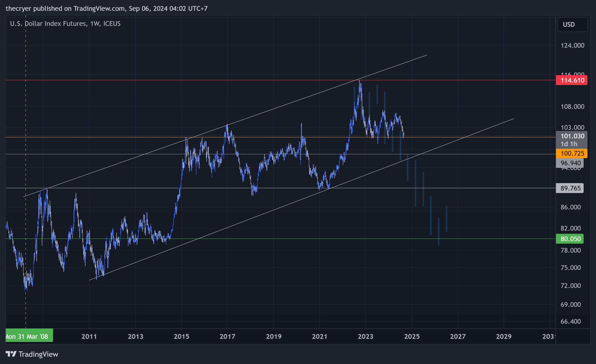Click the 124.000 price axis value
Image resolution: width=596 pixels, height=364 pixels.
click(x=572, y=45)
